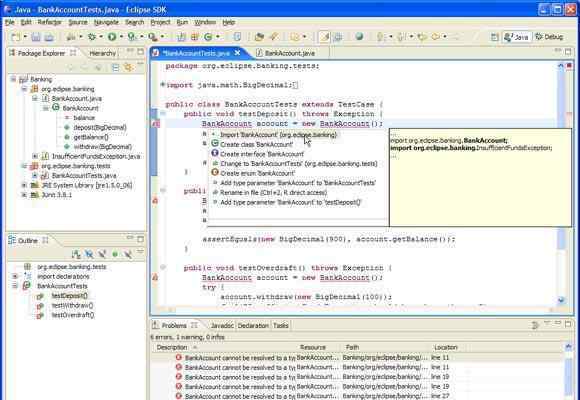This screenshot has width=580, height=400.
Task: Toggle Hide Local Types in Outline toolbar
Action: pyautogui.click(x=128, y=254)
